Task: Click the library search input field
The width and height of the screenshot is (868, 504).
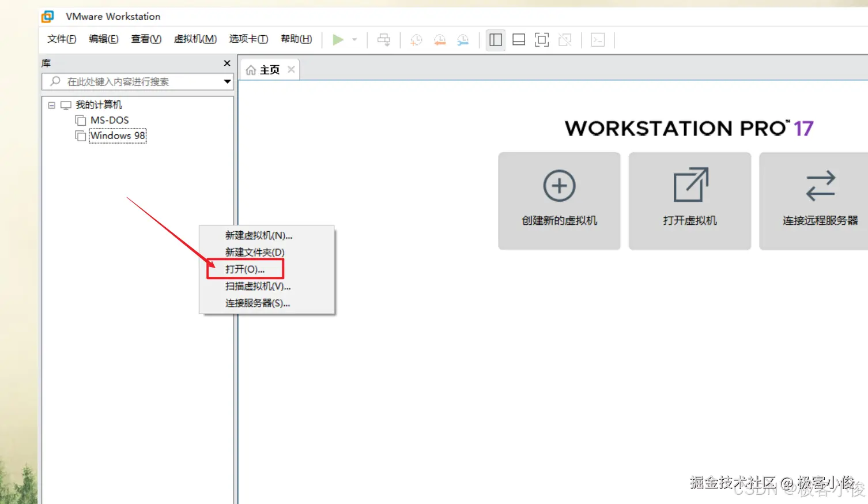Action: 137,81
